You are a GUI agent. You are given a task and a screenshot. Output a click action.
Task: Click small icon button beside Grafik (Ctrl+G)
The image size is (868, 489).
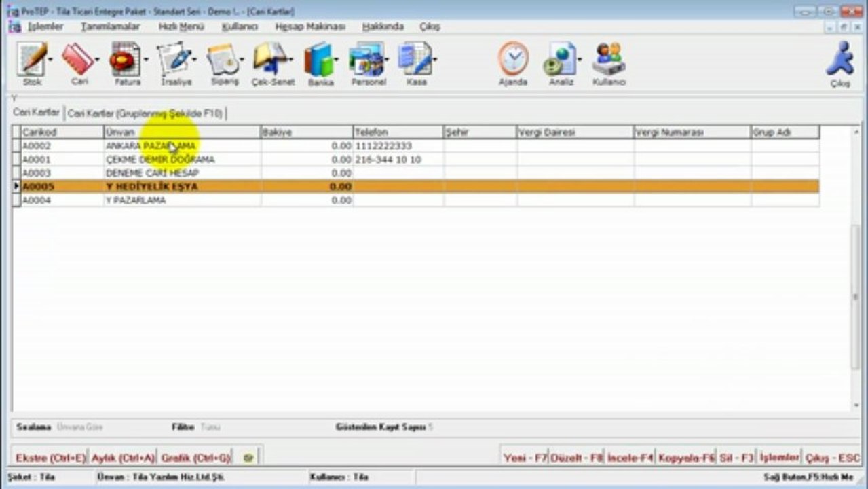[x=248, y=458]
